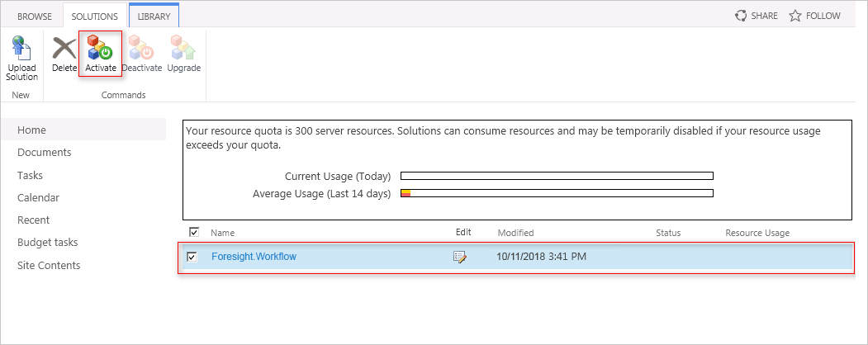Follow this site using star icon
The width and height of the screenshot is (868, 345).
[x=796, y=16]
